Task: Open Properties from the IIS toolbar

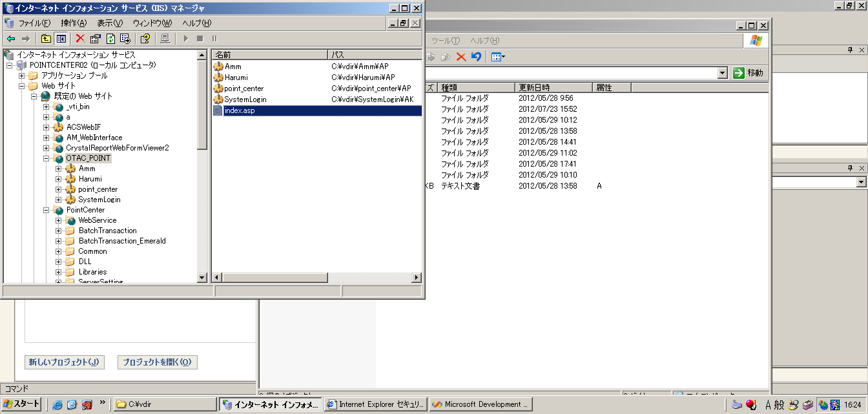Action: 96,39
